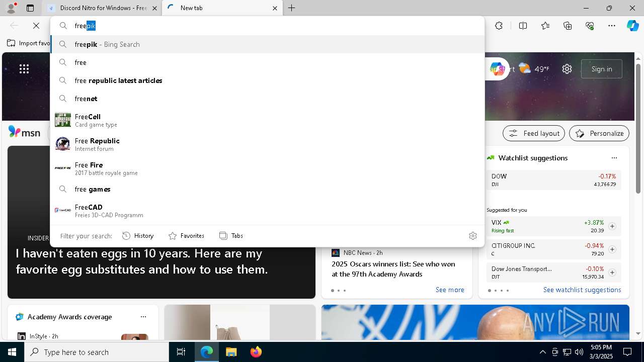Open the 2025 Oscars winners list article
This screenshot has height=362, width=644.
coord(393,269)
